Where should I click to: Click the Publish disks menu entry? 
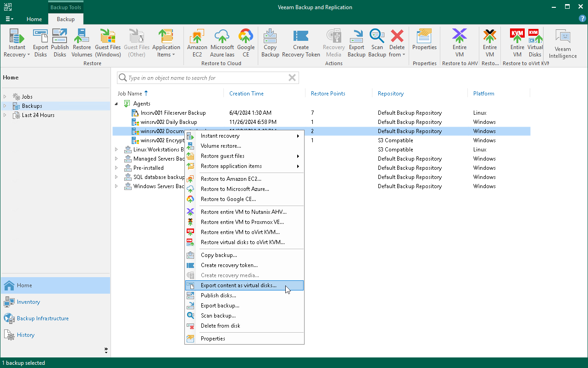coord(219,295)
